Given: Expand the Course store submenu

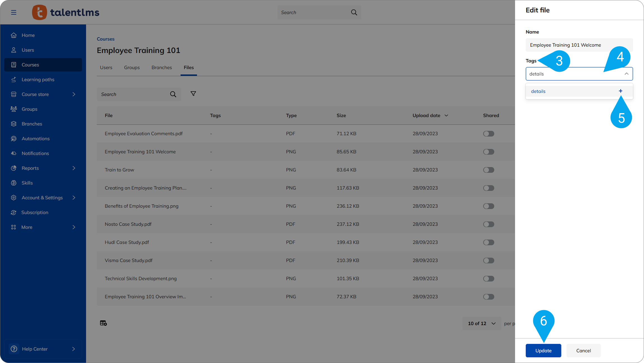Looking at the screenshot, I should click(74, 94).
